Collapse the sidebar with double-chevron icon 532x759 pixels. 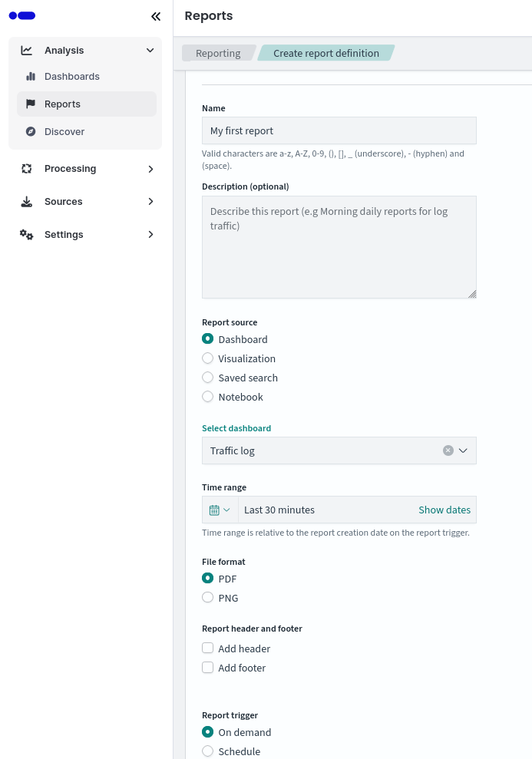[x=156, y=16]
